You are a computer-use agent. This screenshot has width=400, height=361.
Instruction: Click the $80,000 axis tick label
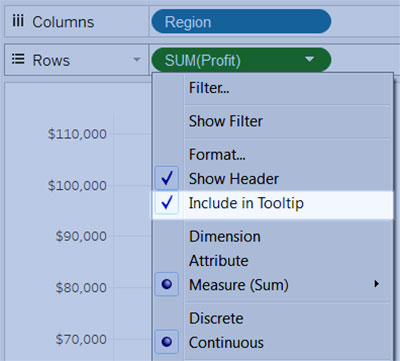[x=81, y=287]
